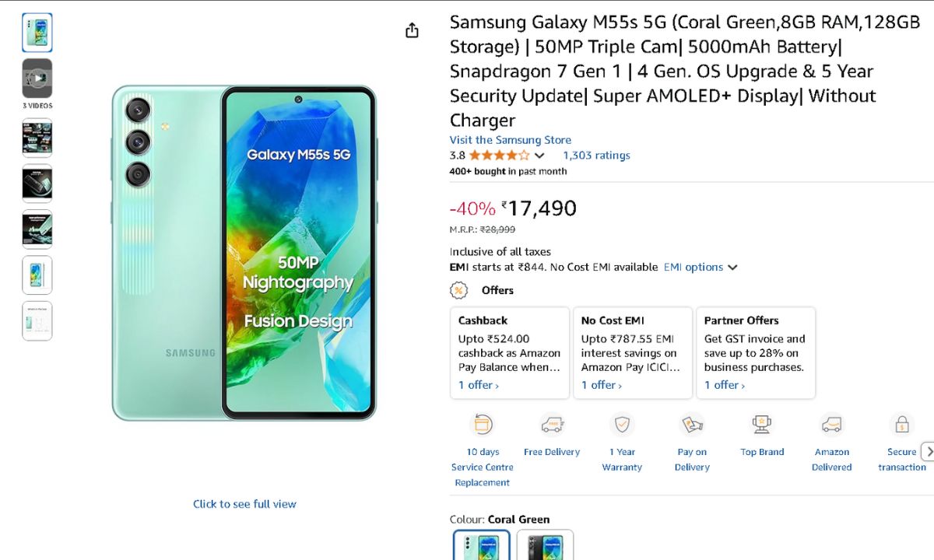Click the Amazon Delivered icon
This screenshot has width=934, height=560.
tap(831, 425)
